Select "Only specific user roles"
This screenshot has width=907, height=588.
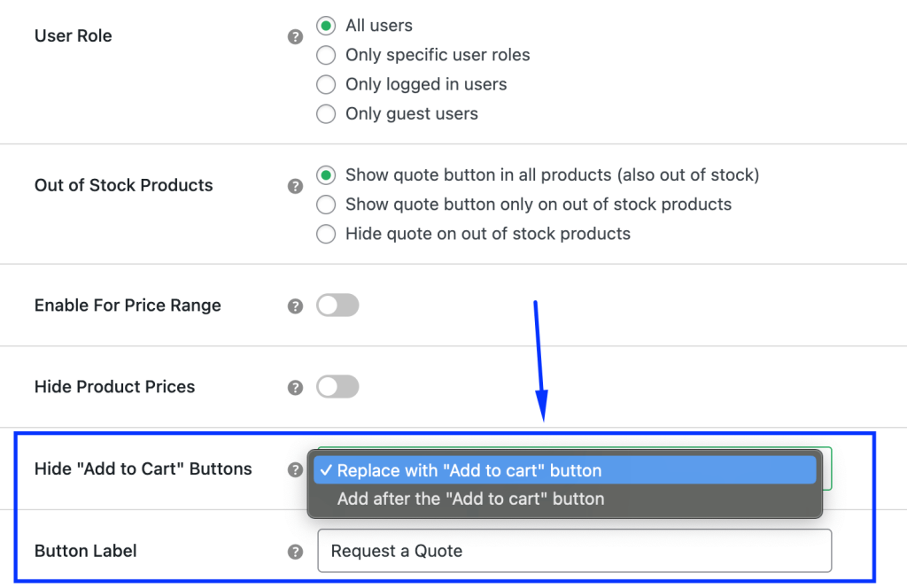click(x=326, y=55)
